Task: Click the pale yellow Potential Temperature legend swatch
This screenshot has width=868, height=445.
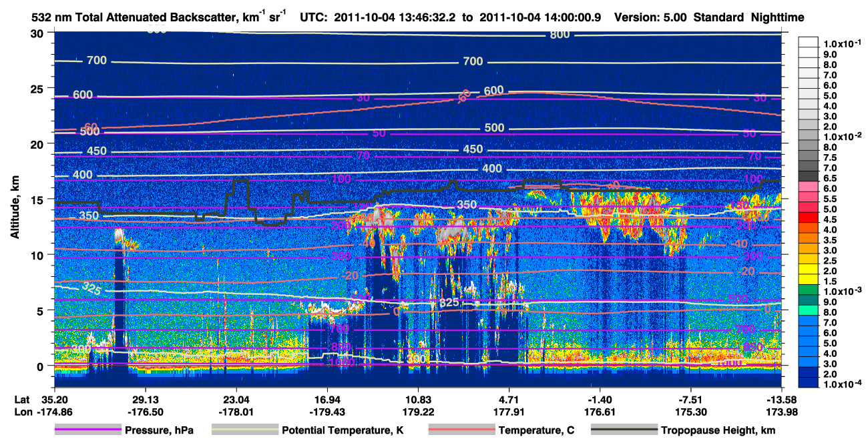Action: click(x=245, y=430)
